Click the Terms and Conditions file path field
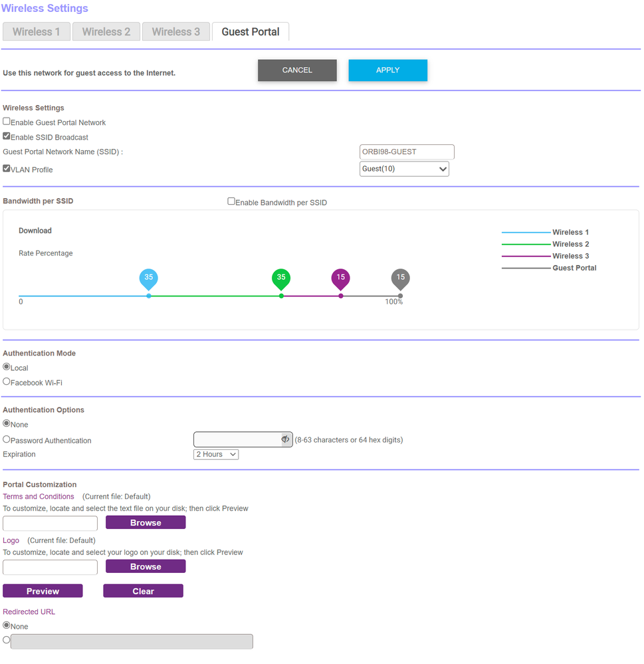The height and width of the screenshot is (664, 644). point(50,523)
